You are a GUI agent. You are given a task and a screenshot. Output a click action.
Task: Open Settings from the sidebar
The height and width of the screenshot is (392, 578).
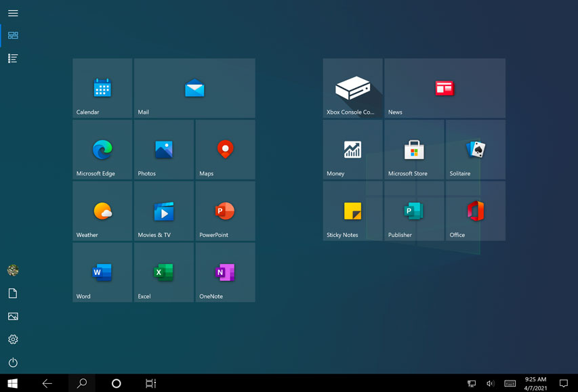click(12, 339)
